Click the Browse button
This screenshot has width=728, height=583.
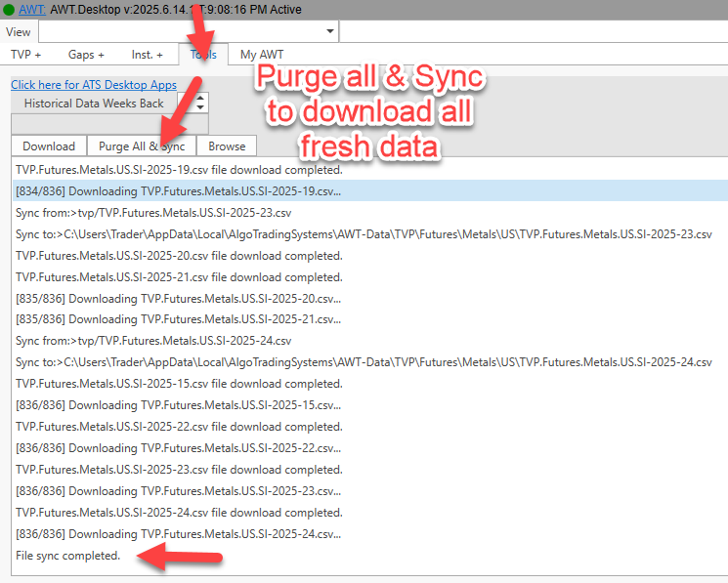click(227, 146)
